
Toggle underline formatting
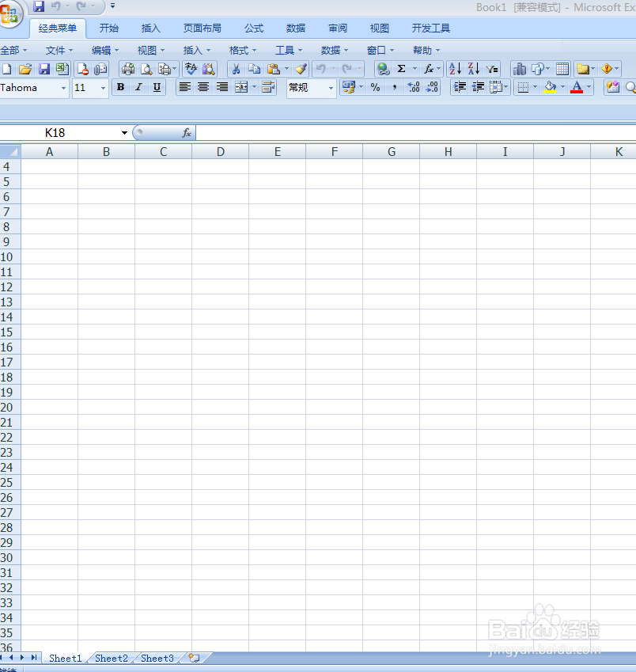pyautogui.click(x=157, y=87)
